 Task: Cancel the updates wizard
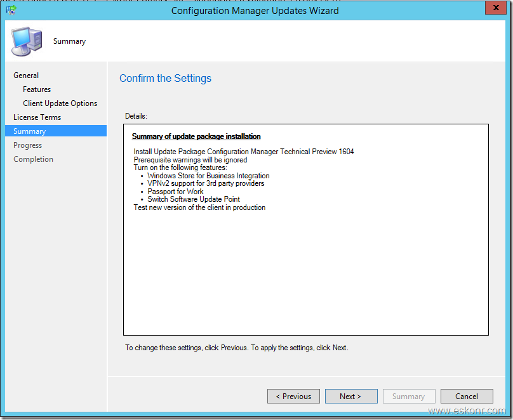coord(467,397)
